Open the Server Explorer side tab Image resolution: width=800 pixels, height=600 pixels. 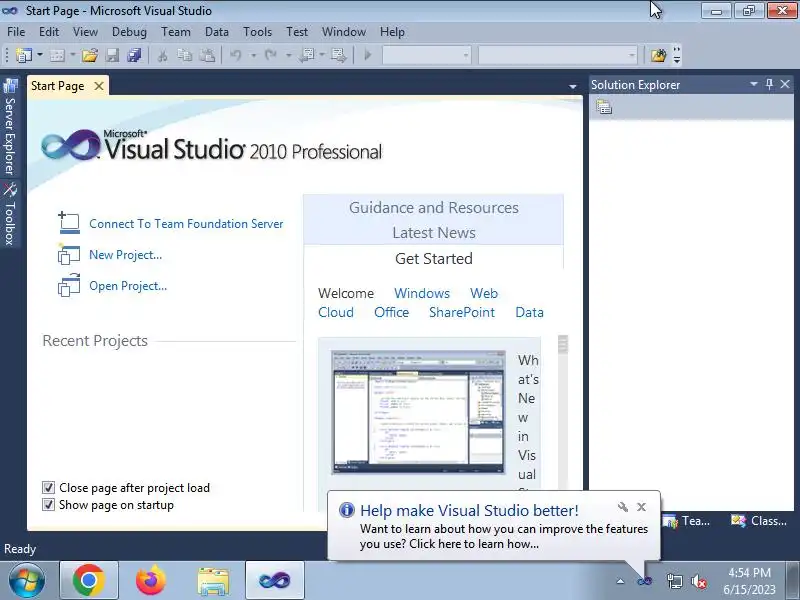[10, 128]
